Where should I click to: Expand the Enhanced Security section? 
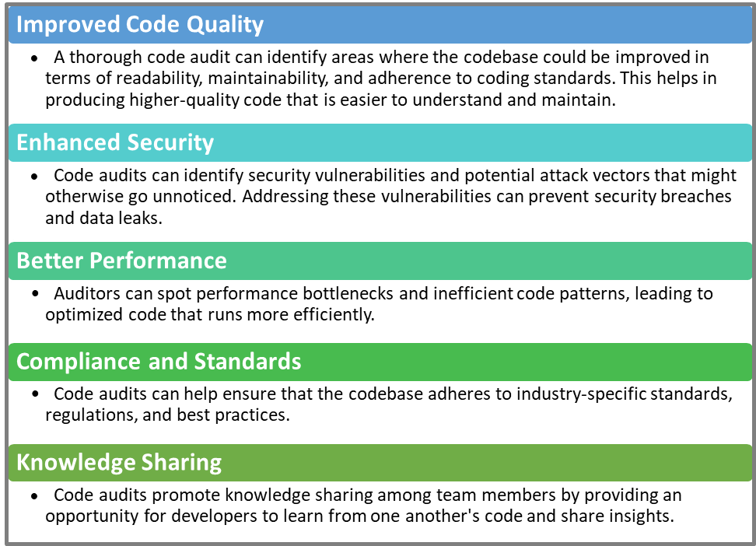click(378, 142)
